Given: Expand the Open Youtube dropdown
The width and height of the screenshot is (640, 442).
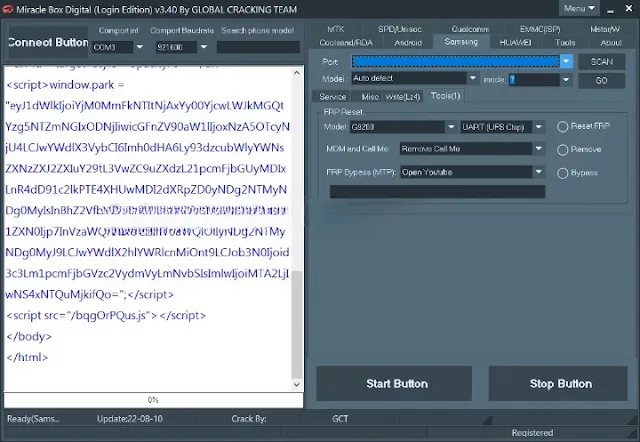Looking at the screenshot, I should tap(538, 172).
